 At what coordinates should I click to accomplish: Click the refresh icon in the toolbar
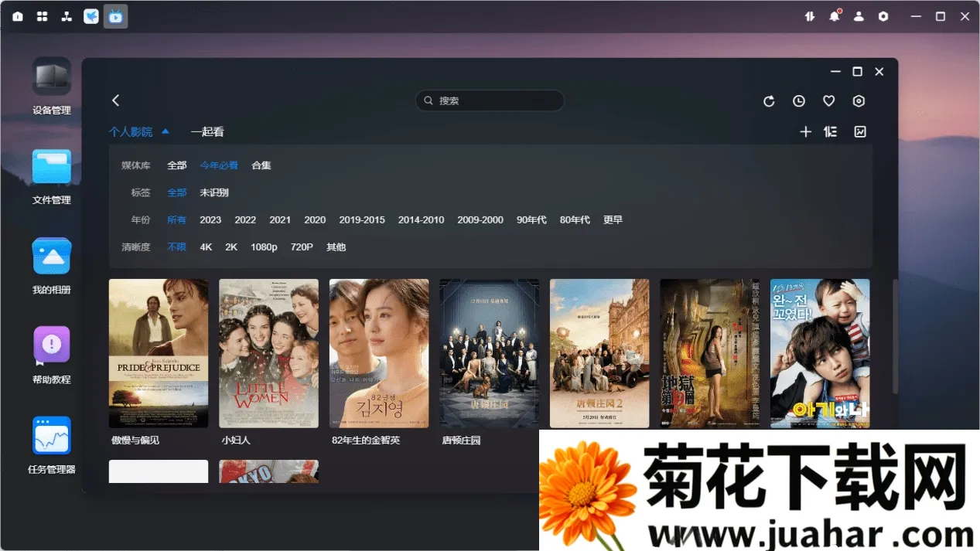[769, 101]
